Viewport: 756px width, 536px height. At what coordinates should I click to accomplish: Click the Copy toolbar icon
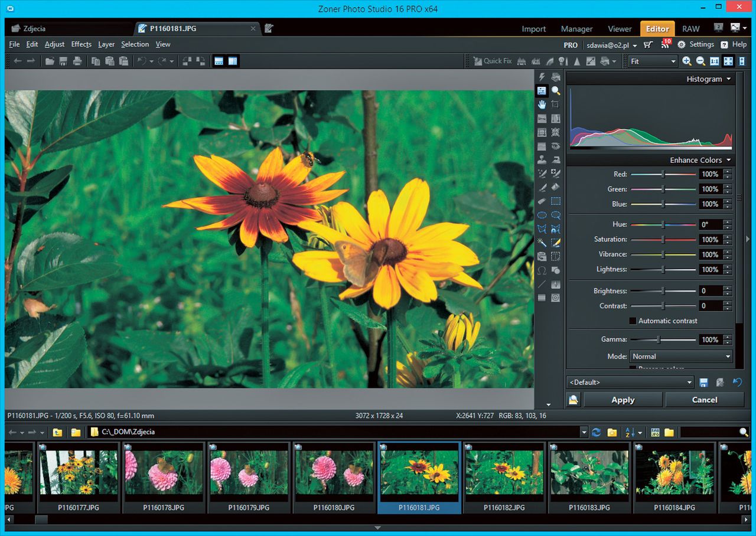(x=96, y=61)
